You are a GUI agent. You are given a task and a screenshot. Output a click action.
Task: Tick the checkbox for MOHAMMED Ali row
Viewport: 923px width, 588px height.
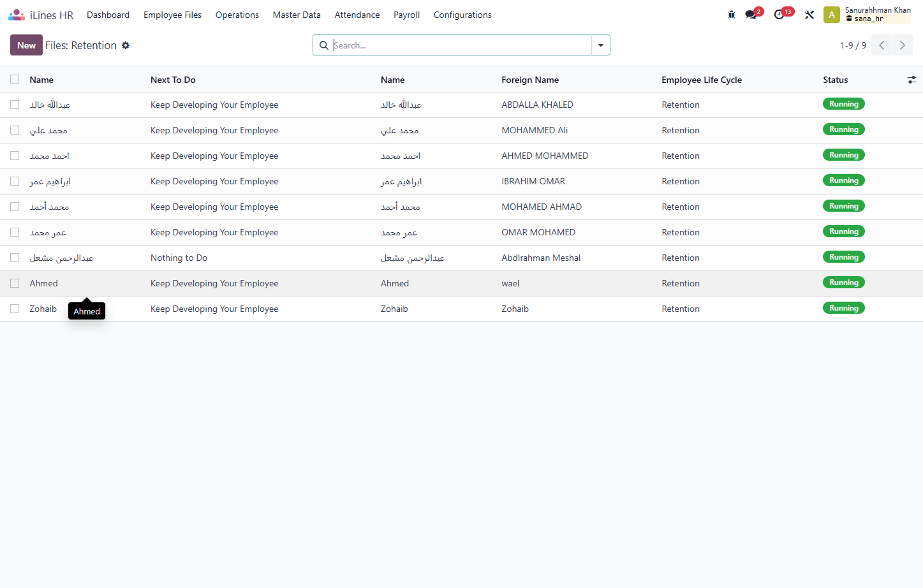pos(15,130)
